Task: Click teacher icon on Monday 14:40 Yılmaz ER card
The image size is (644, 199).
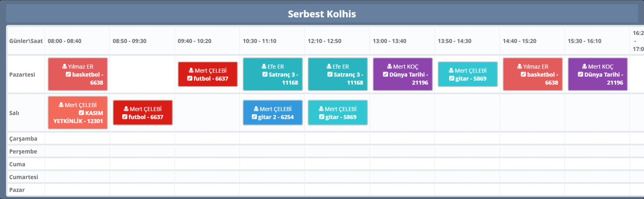Action: click(519, 66)
